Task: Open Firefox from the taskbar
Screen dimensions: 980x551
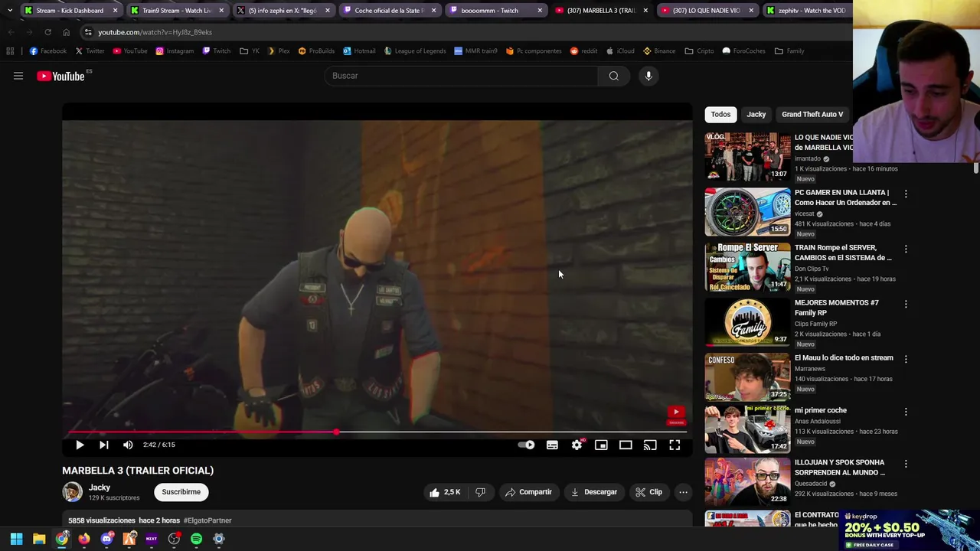Action: [x=84, y=539]
